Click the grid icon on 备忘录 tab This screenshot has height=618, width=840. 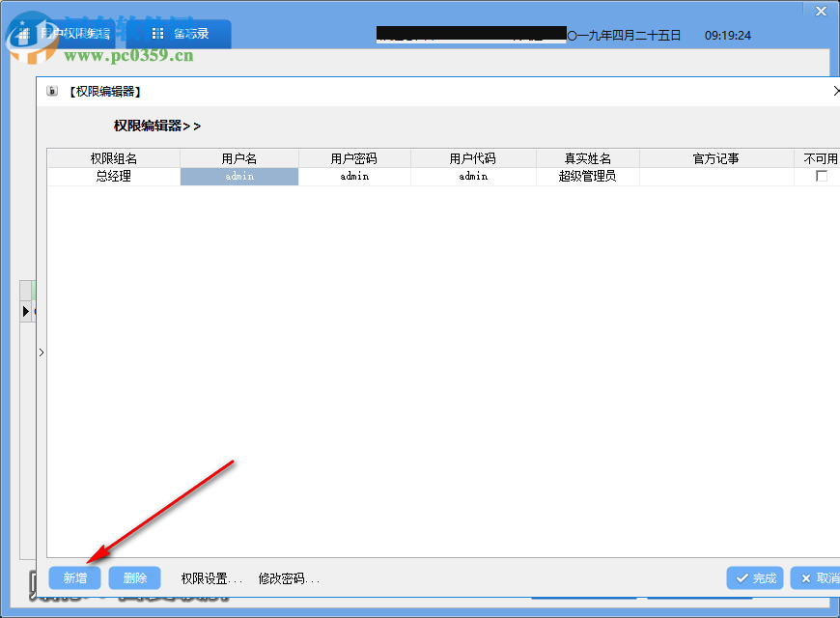(158, 33)
